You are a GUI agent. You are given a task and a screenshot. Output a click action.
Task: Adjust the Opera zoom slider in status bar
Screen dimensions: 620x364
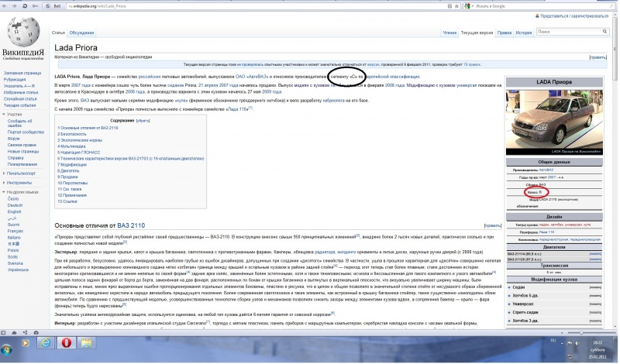coord(581,333)
